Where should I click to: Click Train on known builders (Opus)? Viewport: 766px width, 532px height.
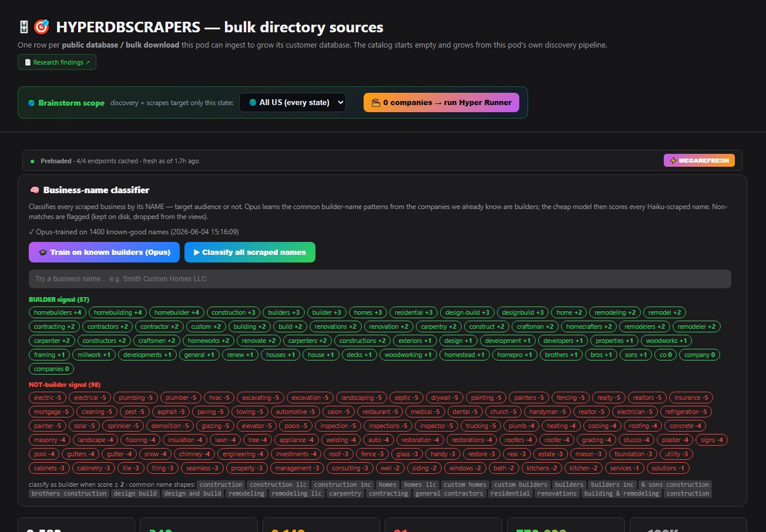104,252
